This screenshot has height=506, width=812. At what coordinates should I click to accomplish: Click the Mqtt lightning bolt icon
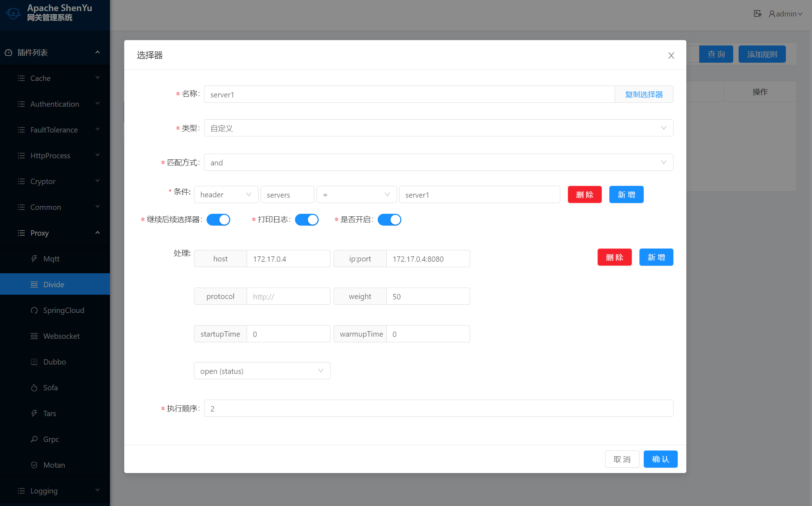click(x=34, y=259)
